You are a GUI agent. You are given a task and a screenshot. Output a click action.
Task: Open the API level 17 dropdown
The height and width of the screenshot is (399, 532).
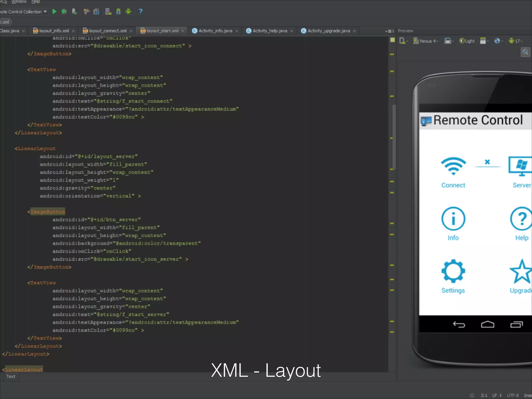coord(515,41)
